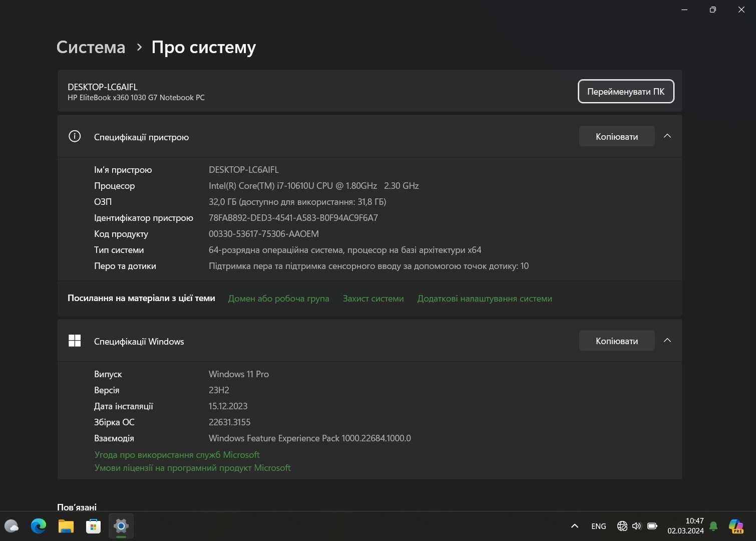Switch the ENG input language indicator
This screenshot has width=756, height=541.
point(599,526)
